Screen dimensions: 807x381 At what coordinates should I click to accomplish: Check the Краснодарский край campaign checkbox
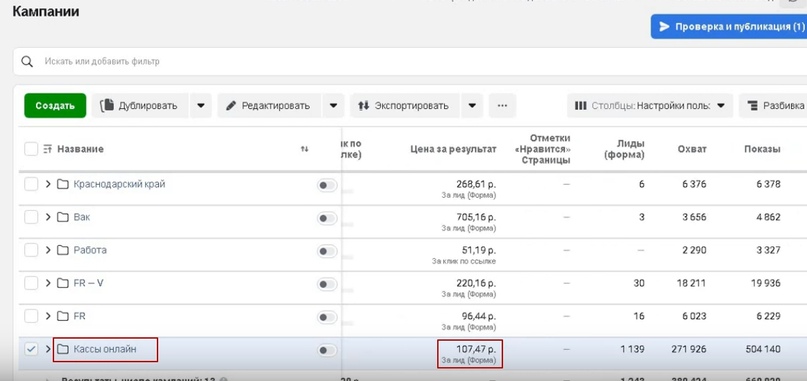click(31, 184)
